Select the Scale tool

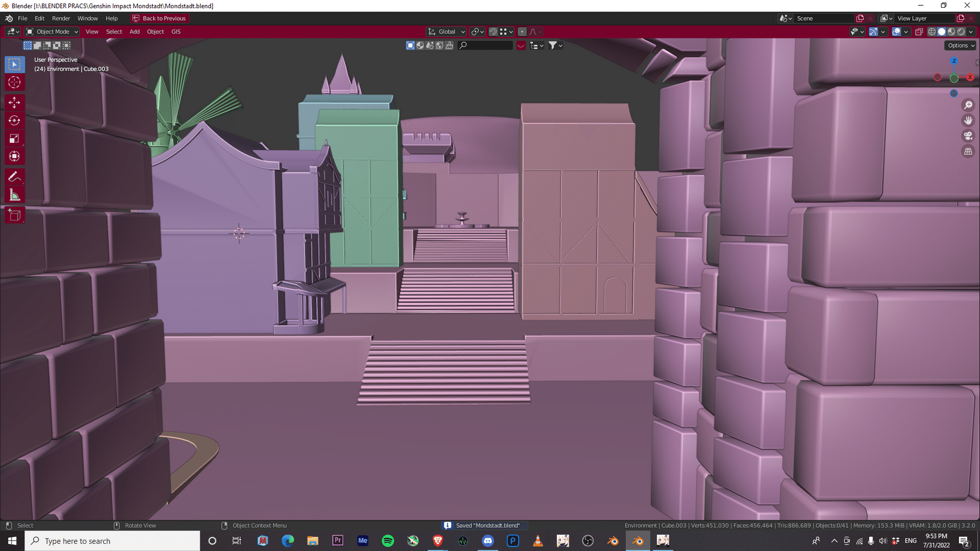14,138
